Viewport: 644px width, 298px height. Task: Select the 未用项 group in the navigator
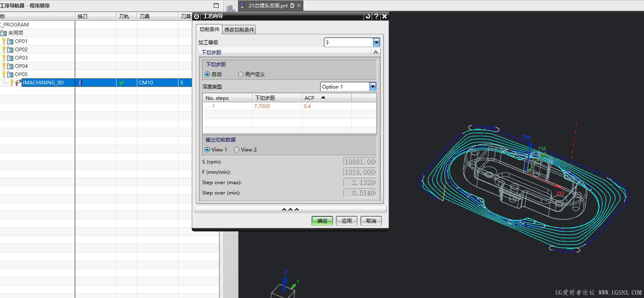(16, 33)
